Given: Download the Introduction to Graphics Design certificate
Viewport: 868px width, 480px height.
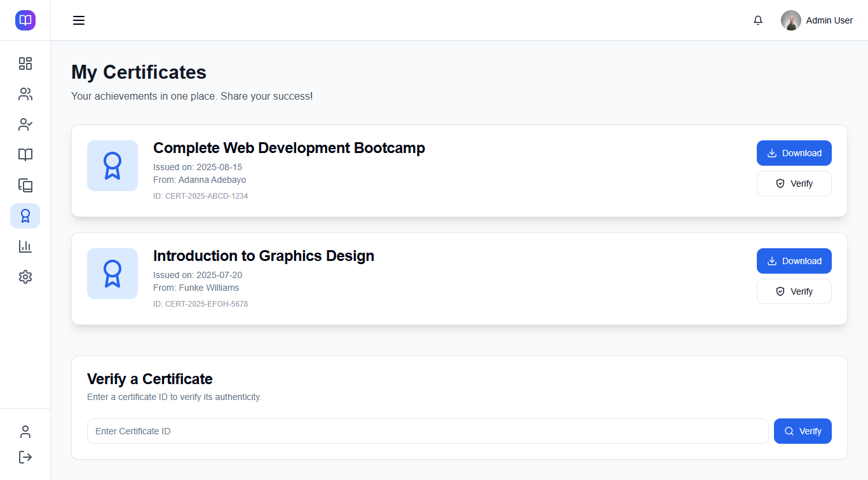Looking at the screenshot, I should (794, 261).
